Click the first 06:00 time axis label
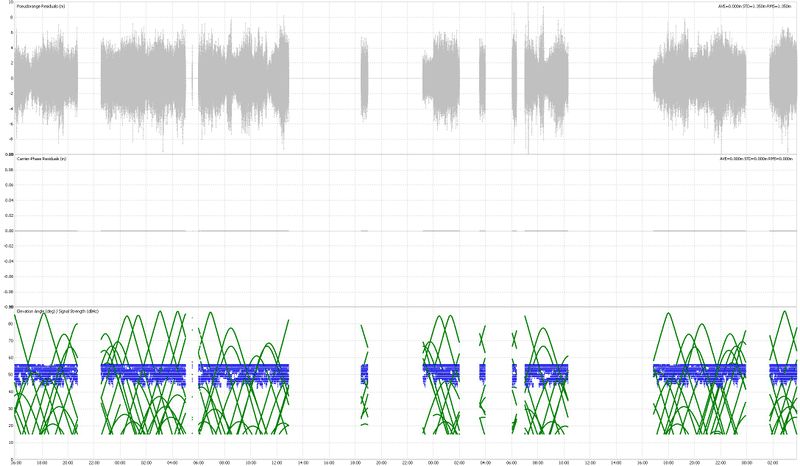Screen dimensions: 800x466 coord(198,462)
